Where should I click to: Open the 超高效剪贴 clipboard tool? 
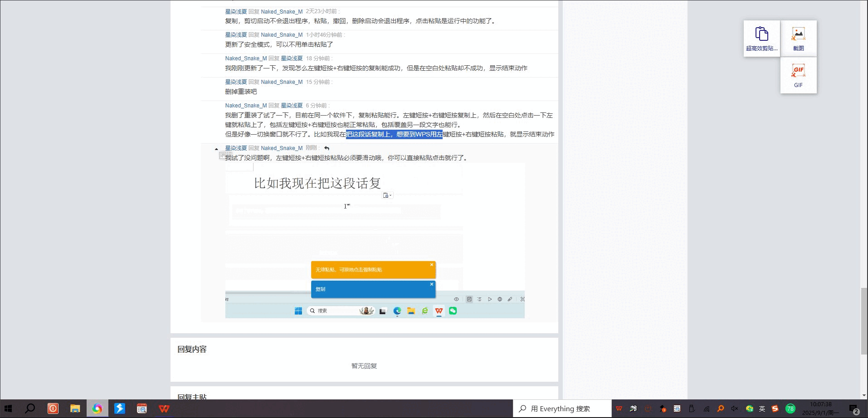761,38
